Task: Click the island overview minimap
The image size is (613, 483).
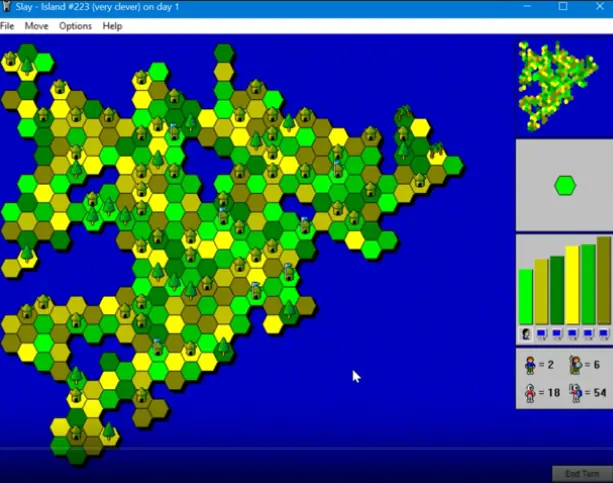Action: pos(558,86)
